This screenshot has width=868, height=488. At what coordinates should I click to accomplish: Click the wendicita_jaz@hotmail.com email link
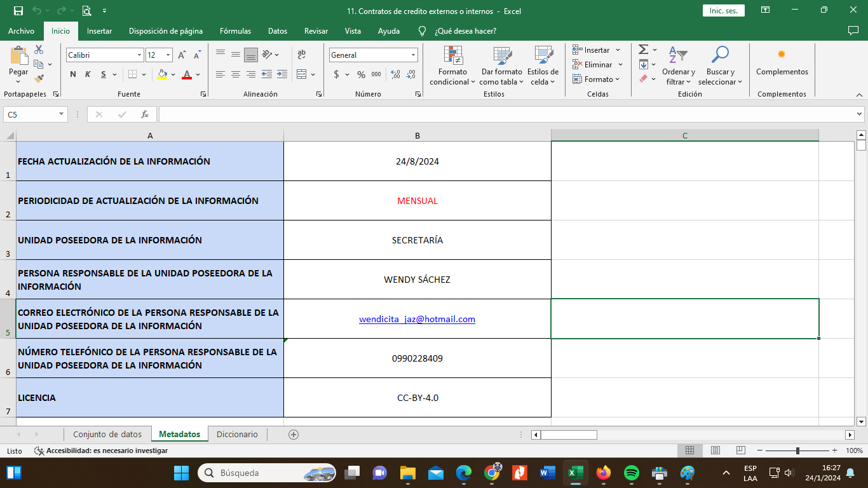pyautogui.click(x=417, y=319)
